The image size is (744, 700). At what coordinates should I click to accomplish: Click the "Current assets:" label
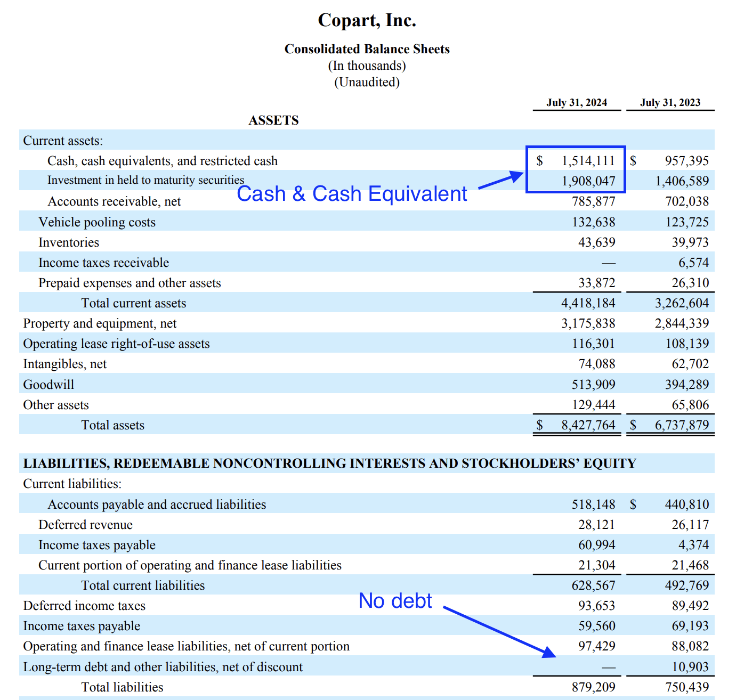point(63,141)
